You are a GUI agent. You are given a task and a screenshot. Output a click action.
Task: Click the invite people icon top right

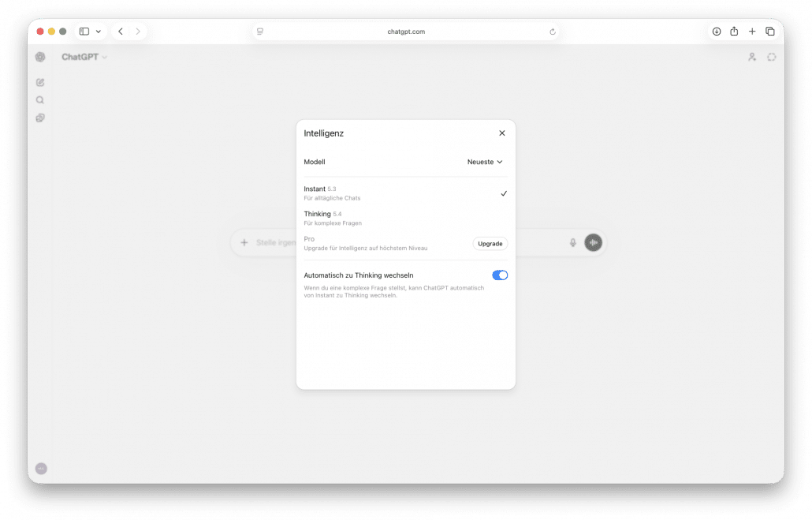(751, 57)
